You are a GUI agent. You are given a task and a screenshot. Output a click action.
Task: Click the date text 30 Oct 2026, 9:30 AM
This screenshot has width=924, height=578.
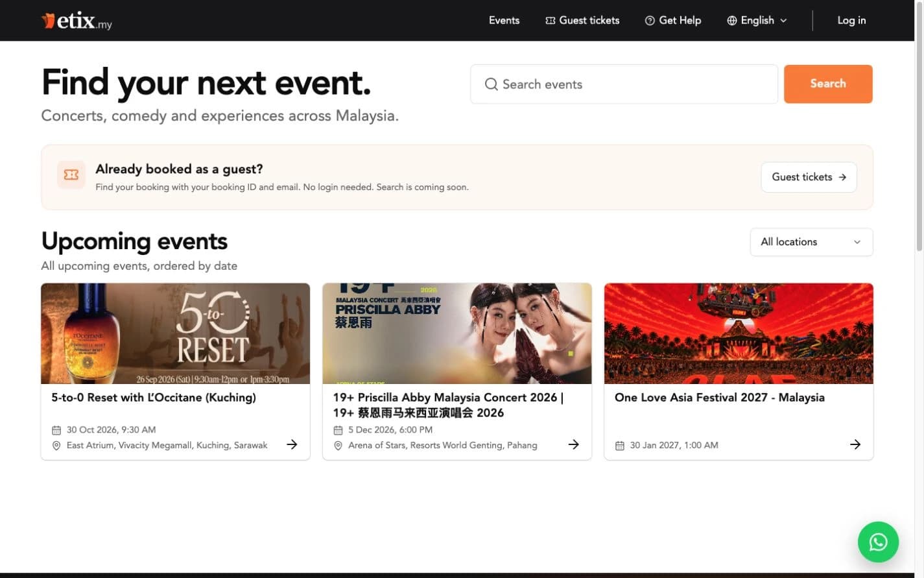click(x=111, y=430)
